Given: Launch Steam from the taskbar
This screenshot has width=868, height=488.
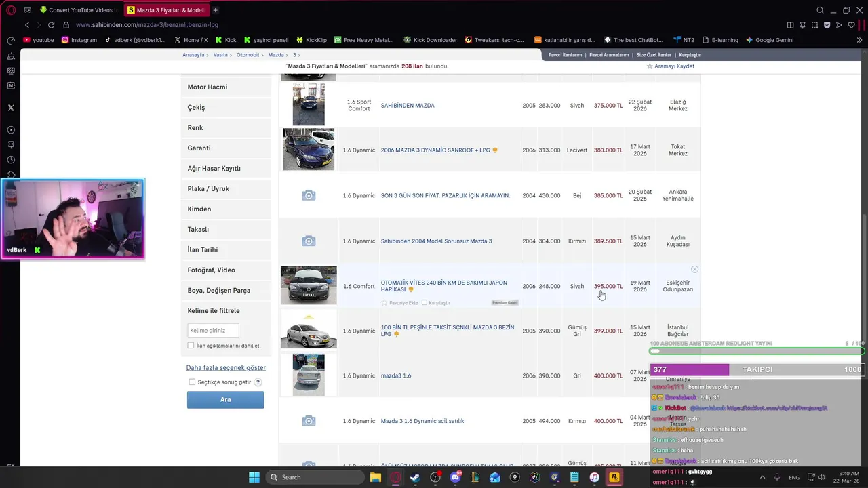Looking at the screenshot, I should click(415, 477).
